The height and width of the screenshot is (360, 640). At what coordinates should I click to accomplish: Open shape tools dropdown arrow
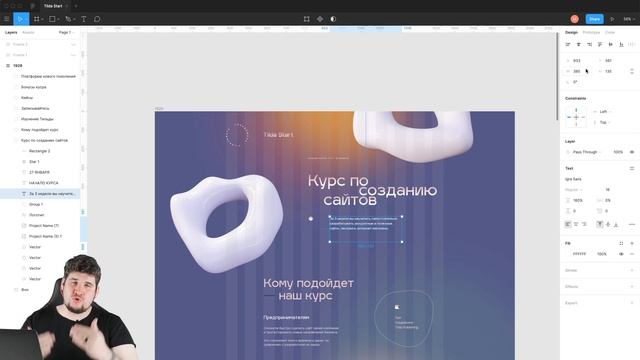tap(58, 19)
